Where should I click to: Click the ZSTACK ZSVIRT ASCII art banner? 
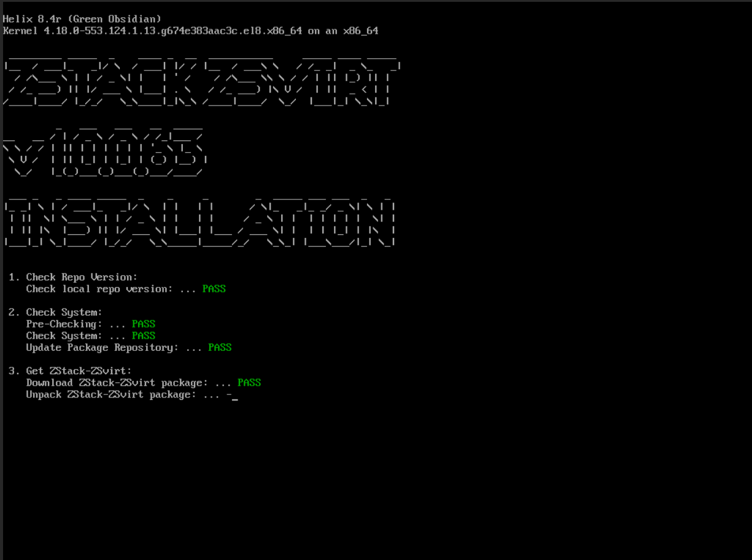[203, 83]
